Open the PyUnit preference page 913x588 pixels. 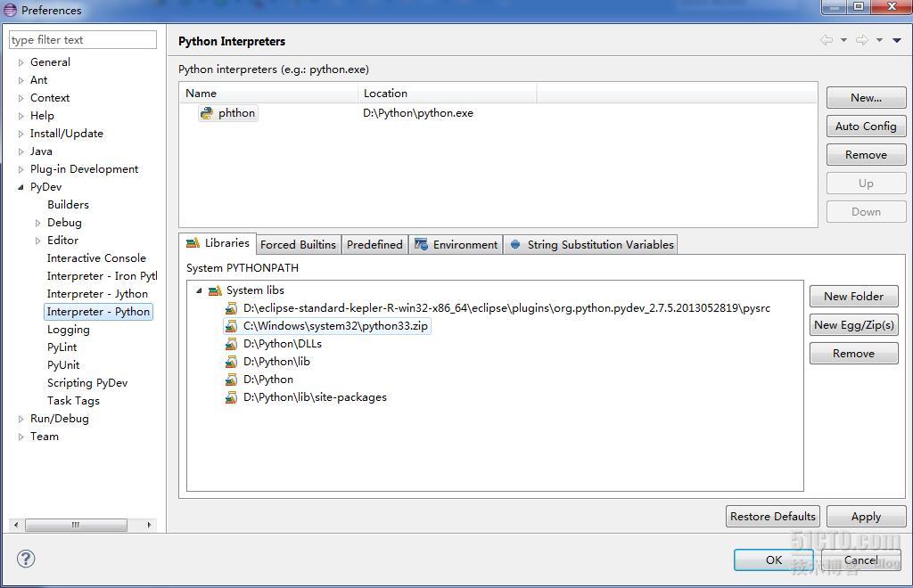63,365
